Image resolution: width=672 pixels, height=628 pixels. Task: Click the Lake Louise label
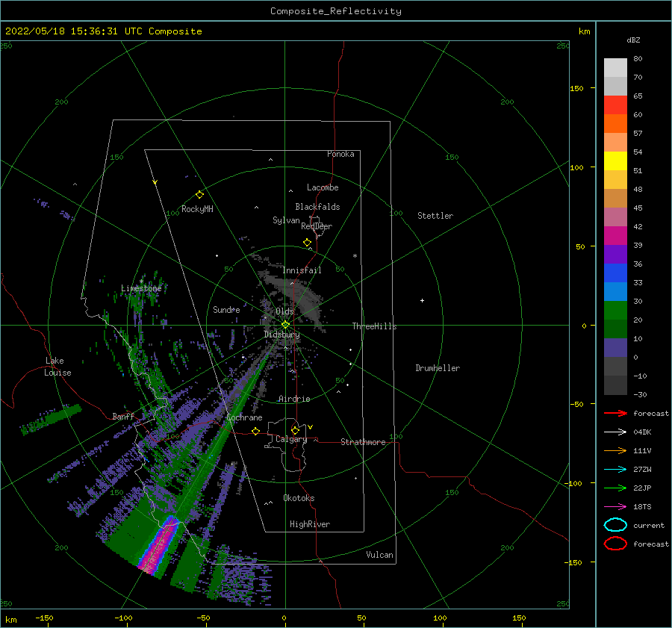(57, 367)
